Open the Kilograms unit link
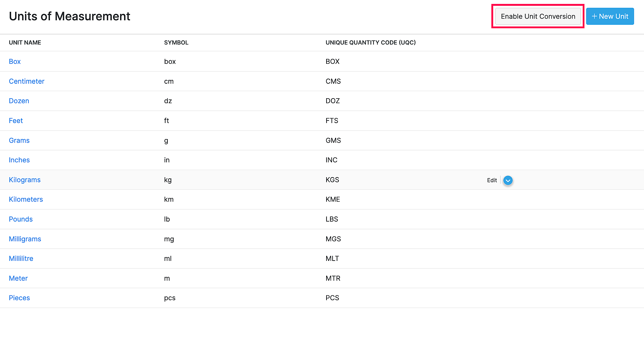The width and height of the screenshot is (644, 344). pos(25,180)
